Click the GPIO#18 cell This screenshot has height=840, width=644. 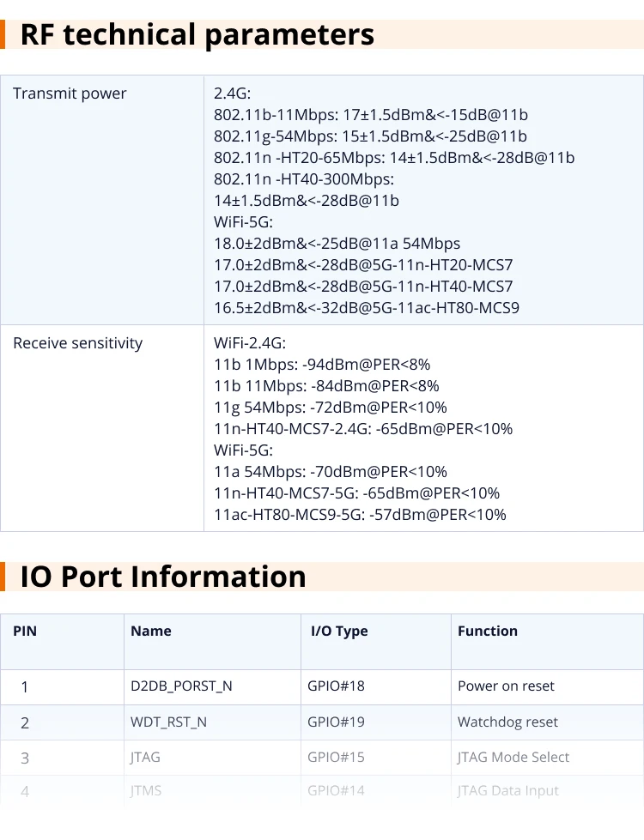336,686
